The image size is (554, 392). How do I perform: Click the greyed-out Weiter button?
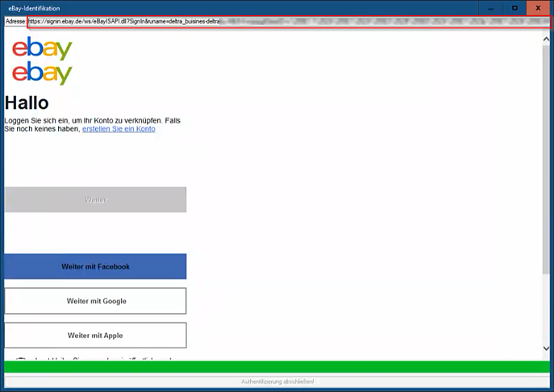click(x=95, y=200)
